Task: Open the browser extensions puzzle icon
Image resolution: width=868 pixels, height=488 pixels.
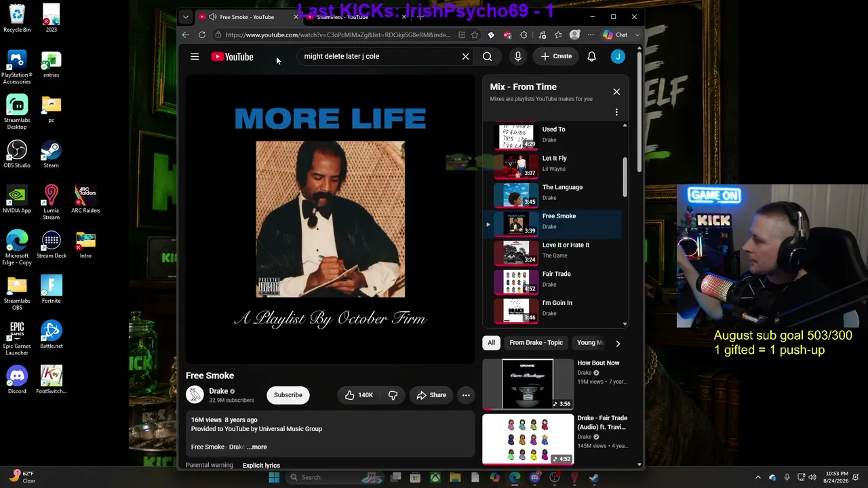Action: [524, 35]
